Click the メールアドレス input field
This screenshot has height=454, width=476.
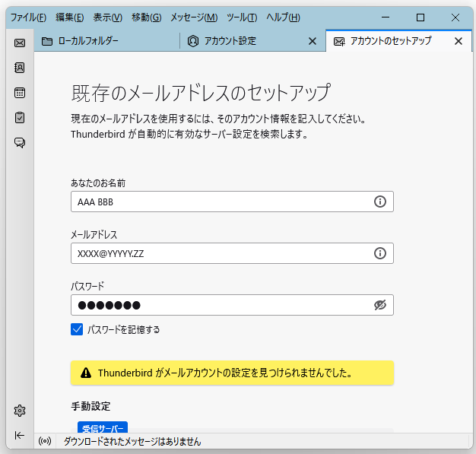(232, 253)
